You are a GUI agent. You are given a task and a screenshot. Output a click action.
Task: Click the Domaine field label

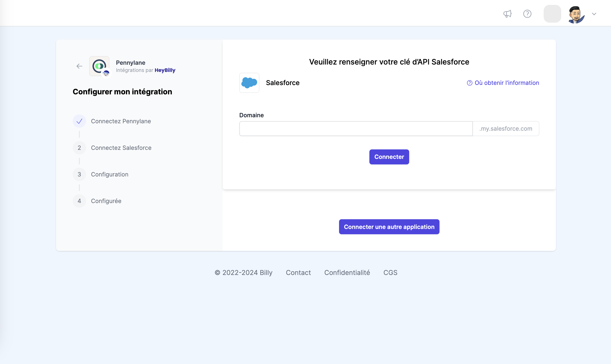(251, 115)
